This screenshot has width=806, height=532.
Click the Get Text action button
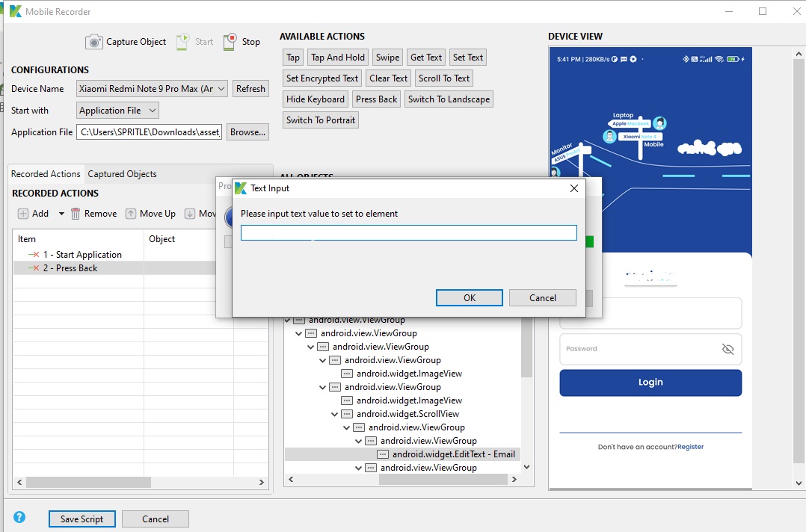tap(426, 58)
